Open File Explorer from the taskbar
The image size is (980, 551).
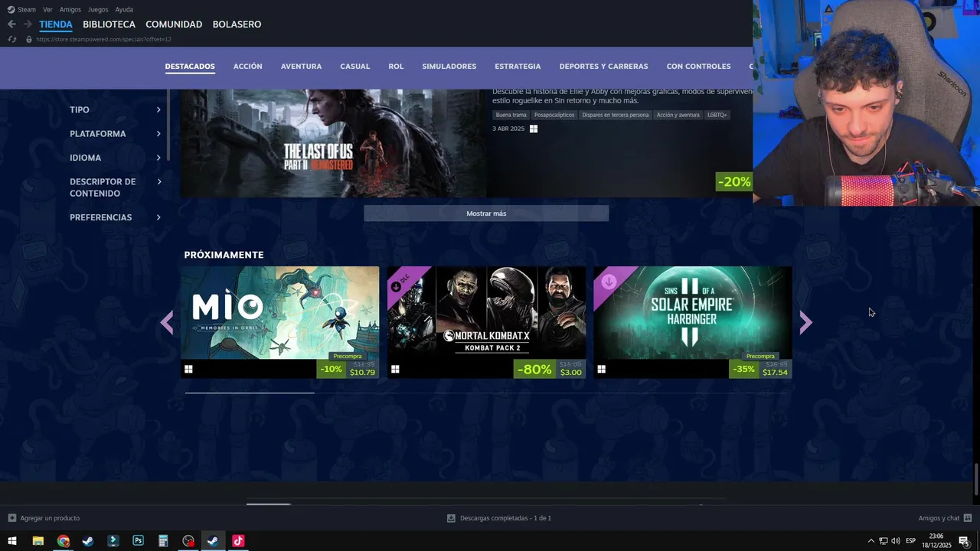pyautogui.click(x=38, y=541)
